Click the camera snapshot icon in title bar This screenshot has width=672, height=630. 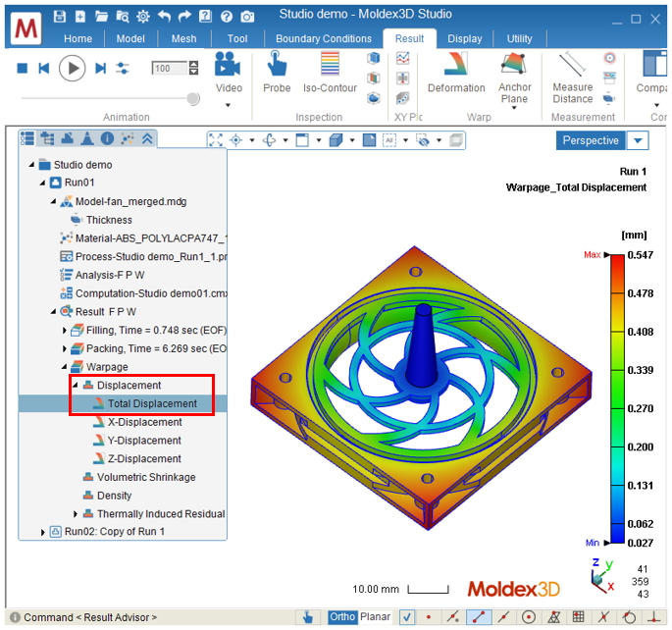(247, 17)
